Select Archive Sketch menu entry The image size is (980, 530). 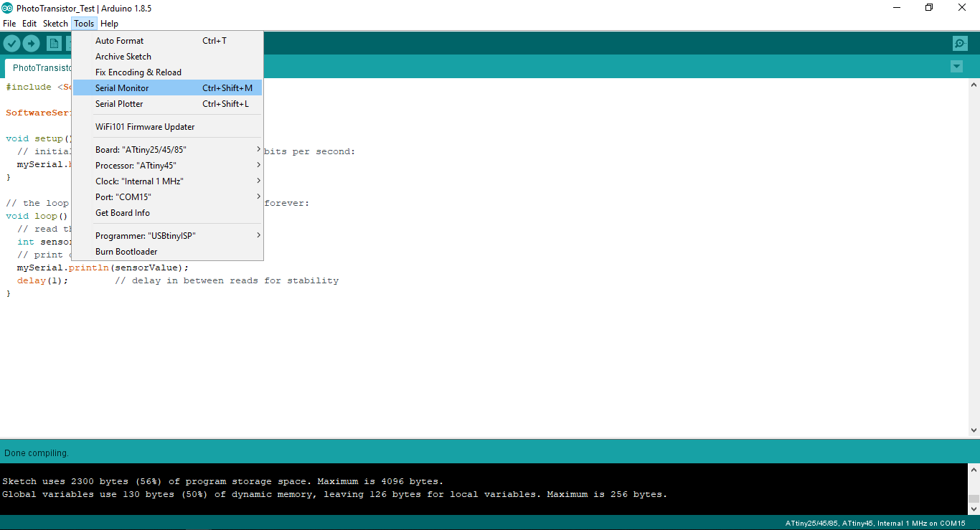[167, 57]
